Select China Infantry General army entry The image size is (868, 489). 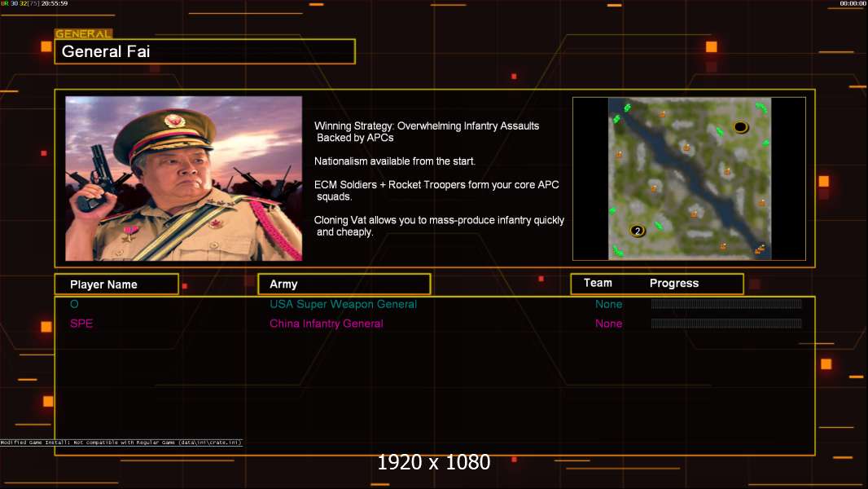[326, 324]
